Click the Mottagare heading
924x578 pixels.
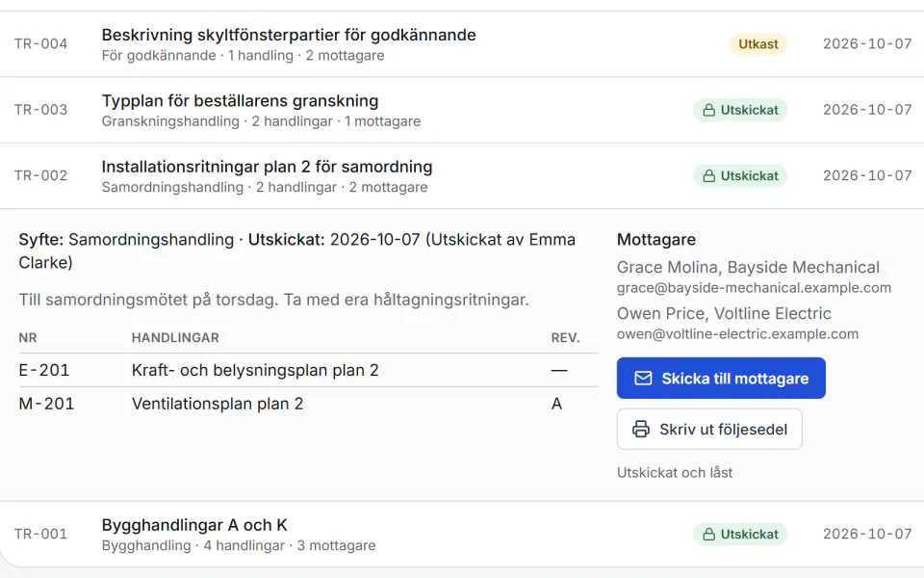click(655, 240)
